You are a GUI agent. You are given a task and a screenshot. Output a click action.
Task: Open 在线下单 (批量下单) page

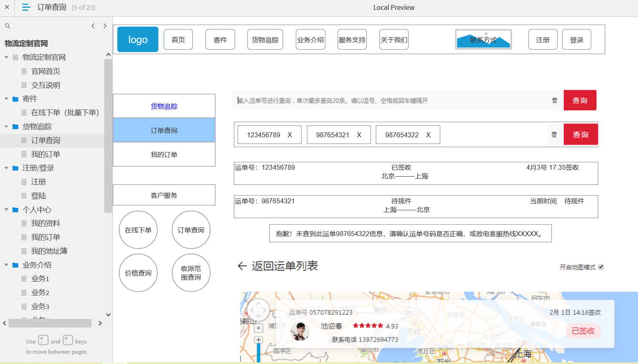65,113
